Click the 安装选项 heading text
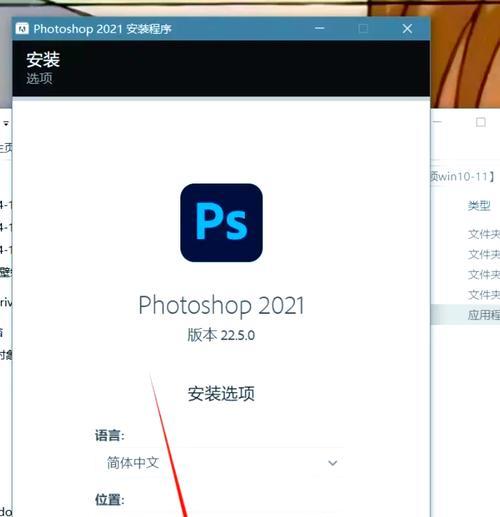 click(221, 394)
